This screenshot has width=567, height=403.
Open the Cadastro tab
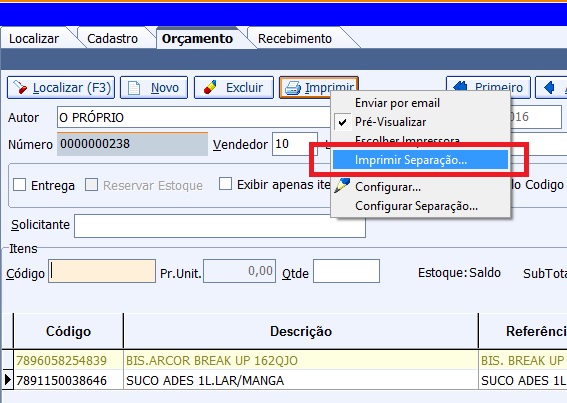tap(112, 38)
